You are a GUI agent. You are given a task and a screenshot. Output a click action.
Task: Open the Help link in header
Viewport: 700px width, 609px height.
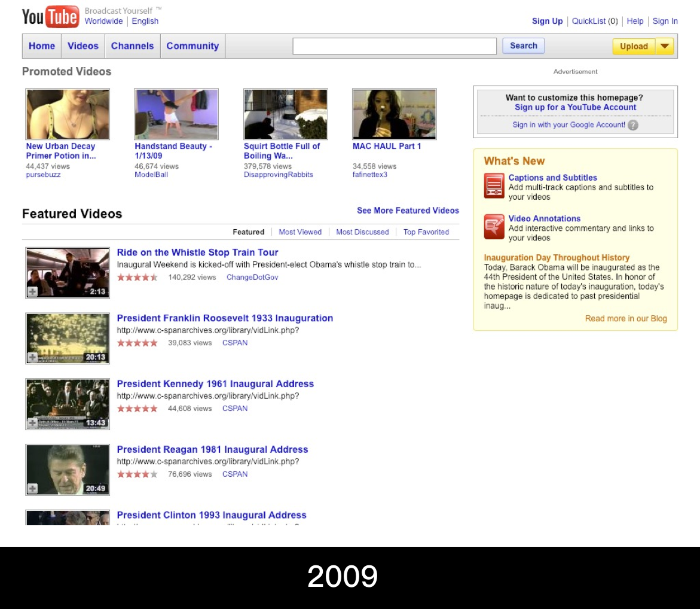[635, 21]
